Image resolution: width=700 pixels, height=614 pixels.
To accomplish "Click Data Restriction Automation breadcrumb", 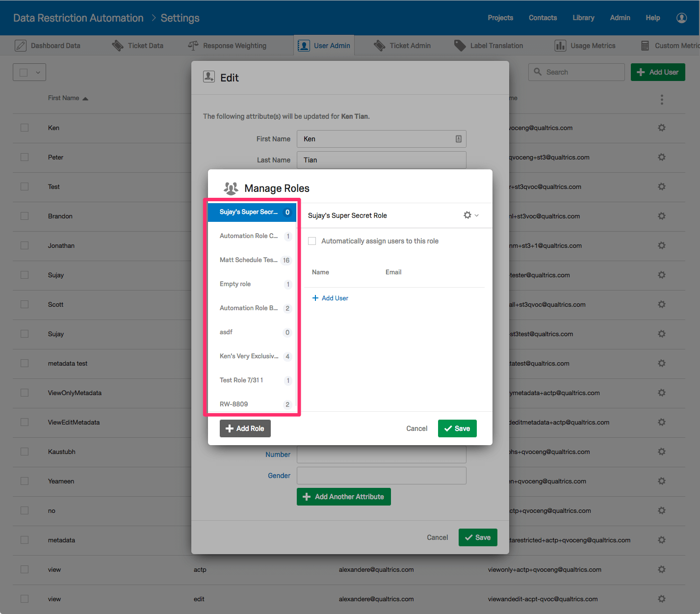I will coord(78,18).
